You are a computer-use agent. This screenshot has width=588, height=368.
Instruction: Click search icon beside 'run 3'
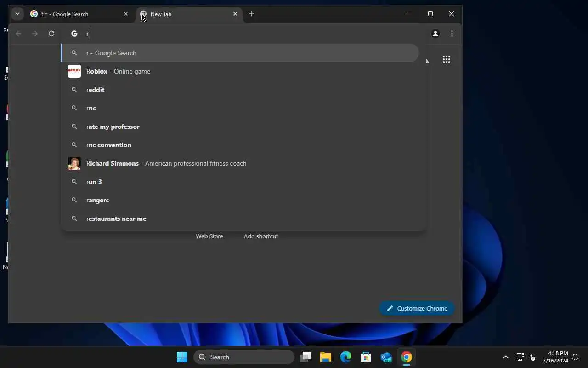[x=74, y=182]
